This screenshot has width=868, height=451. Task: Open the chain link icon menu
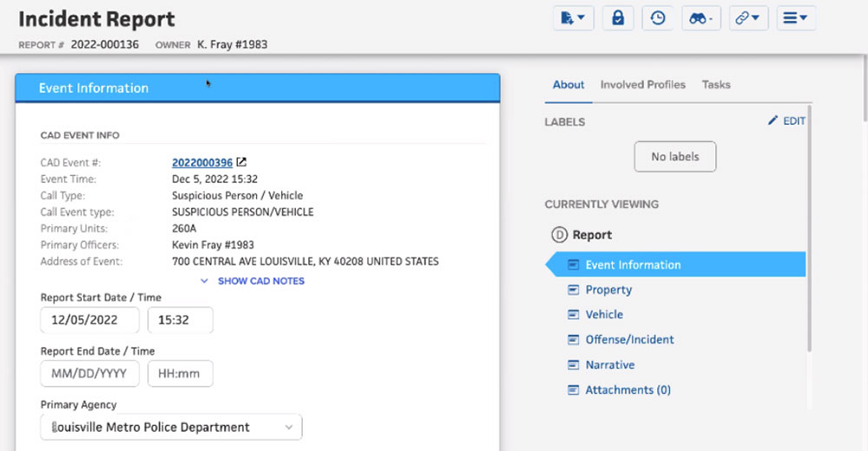coord(747,18)
